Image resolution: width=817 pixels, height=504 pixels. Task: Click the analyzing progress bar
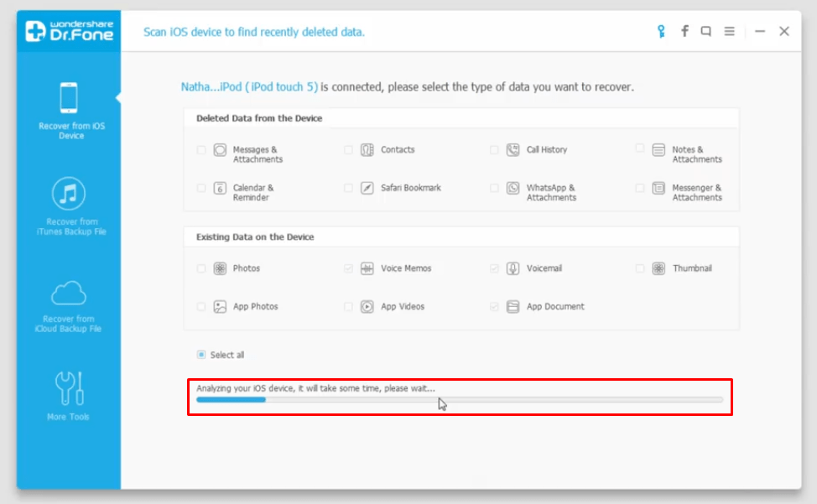coord(460,400)
